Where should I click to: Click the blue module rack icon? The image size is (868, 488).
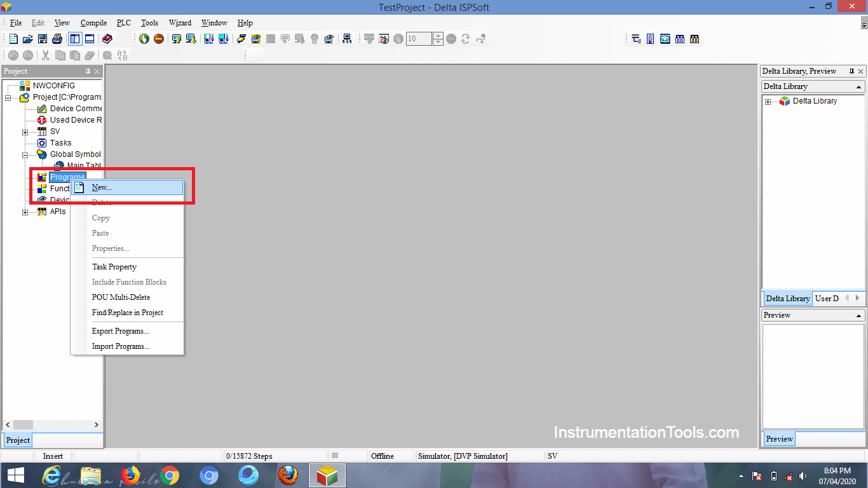tap(680, 39)
